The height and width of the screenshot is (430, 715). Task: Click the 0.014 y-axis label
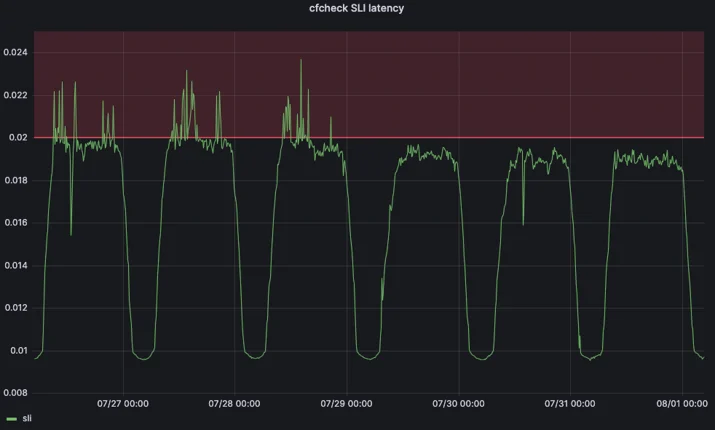pyautogui.click(x=16, y=265)
